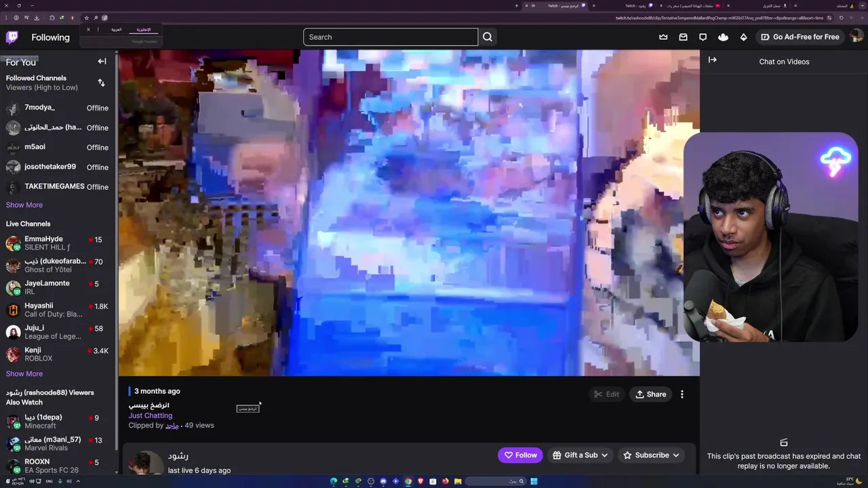Open hidden system tray icons chevron
Screen dimensions: 868x488
click(x=78, y=481)
